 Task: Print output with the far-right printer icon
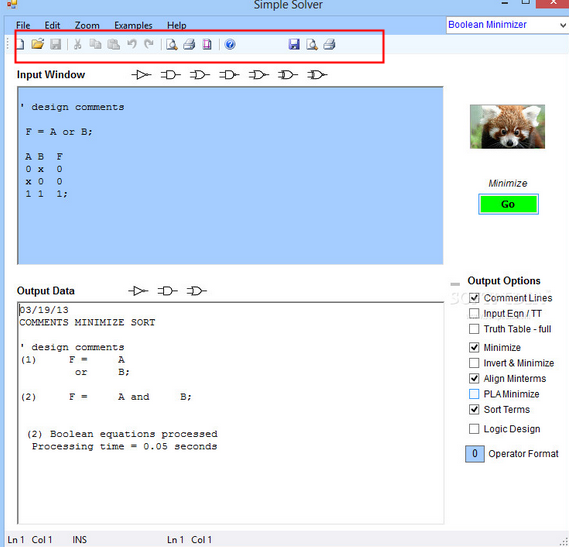pos(329,44)
